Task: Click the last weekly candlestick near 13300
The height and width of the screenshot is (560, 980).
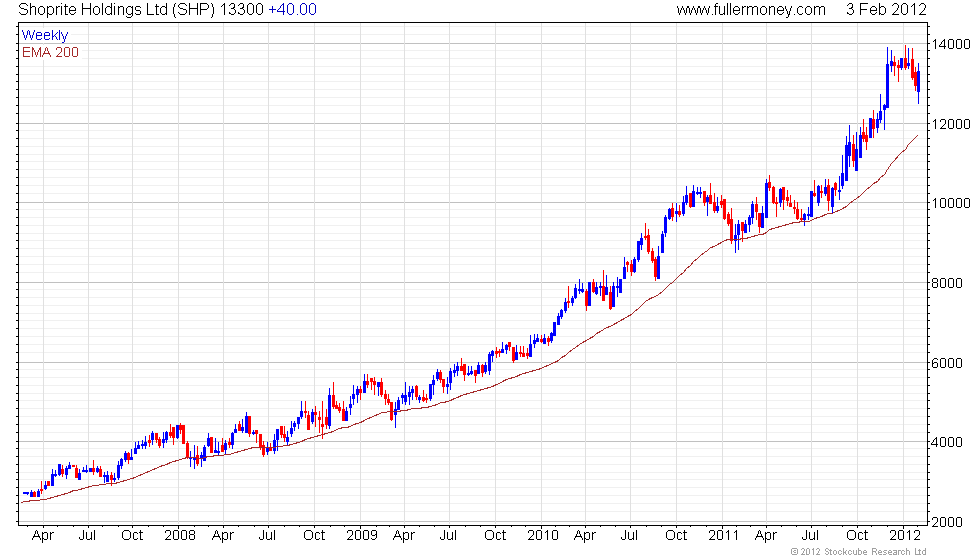Action: [x=918, y=82]
